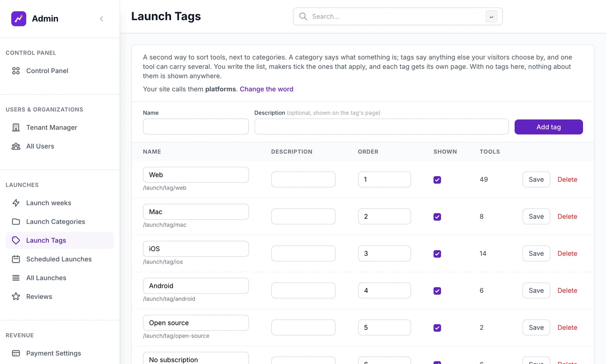The image size is (606, 364).
Task: Click the magnifier icon in the search bar
Action: [303, 16]
